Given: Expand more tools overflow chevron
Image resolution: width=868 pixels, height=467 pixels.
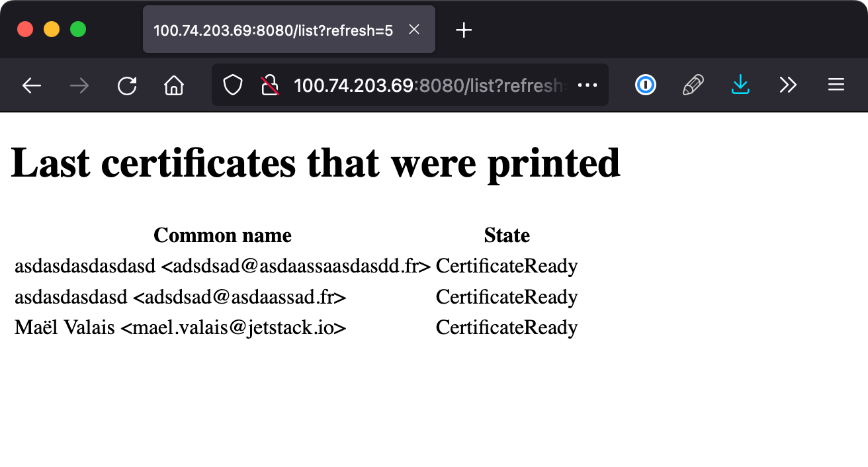Looking at the screenshot, I should point(788,85).
